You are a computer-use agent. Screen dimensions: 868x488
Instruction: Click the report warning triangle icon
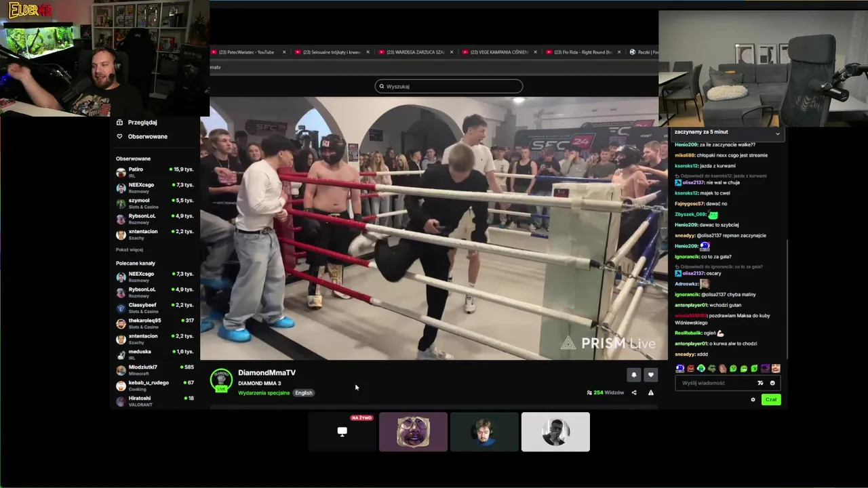coord(651,392)
